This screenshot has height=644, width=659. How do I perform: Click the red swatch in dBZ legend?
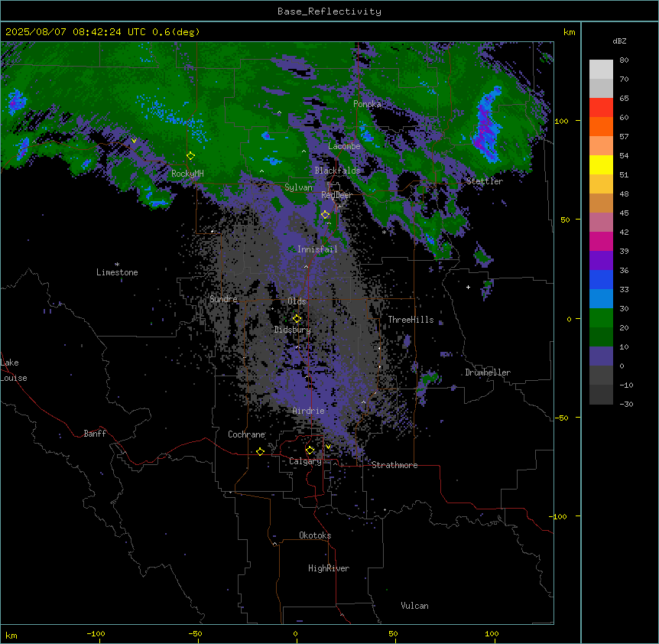[x=601, y=108]
